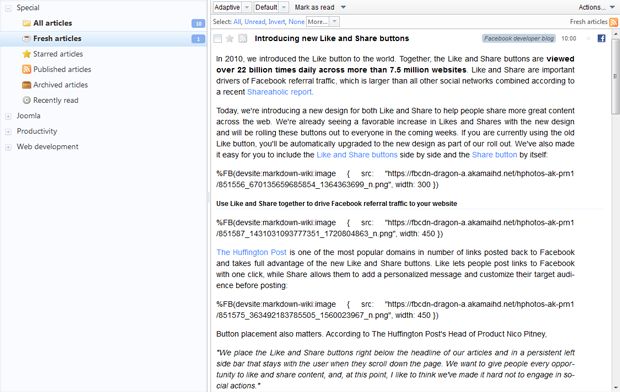This screenshot has height=392, width=620.
Task: Click the Facebook feed icon next to 10:00
Action: click(x=601, y=38)
